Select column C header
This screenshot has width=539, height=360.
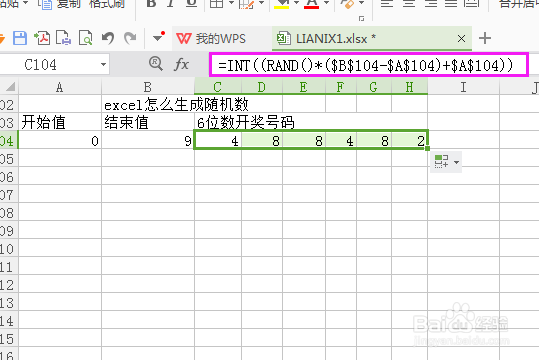[x=218, y=87]
